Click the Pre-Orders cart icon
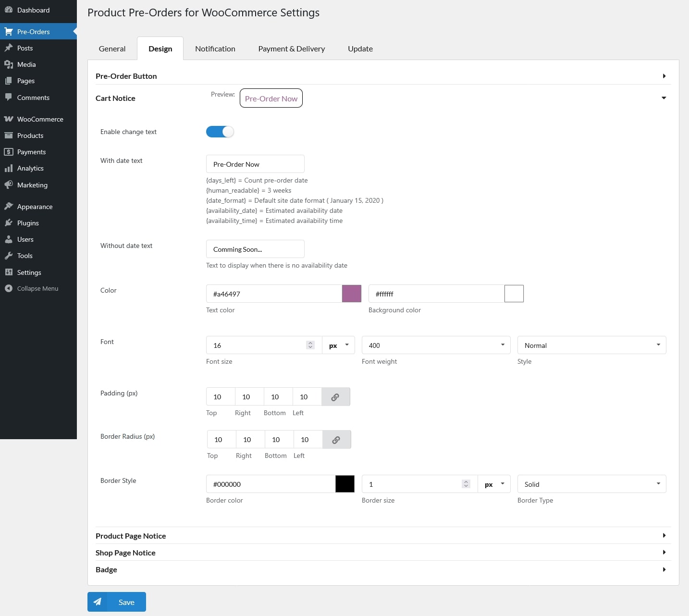 click(x=9, y=32)
